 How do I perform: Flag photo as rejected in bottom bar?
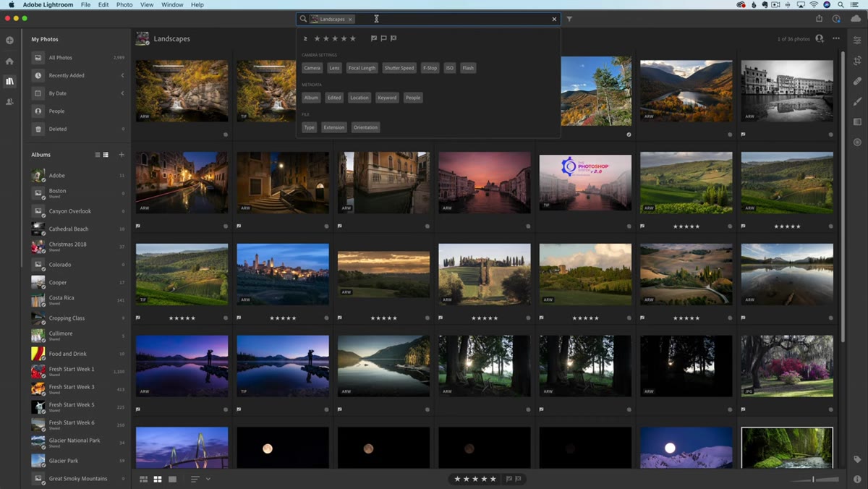518,479
